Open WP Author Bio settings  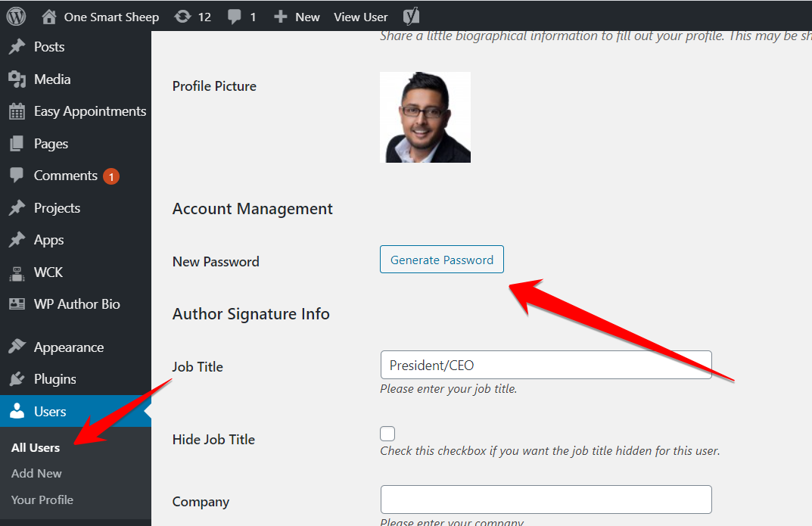(x=76, y=304)
